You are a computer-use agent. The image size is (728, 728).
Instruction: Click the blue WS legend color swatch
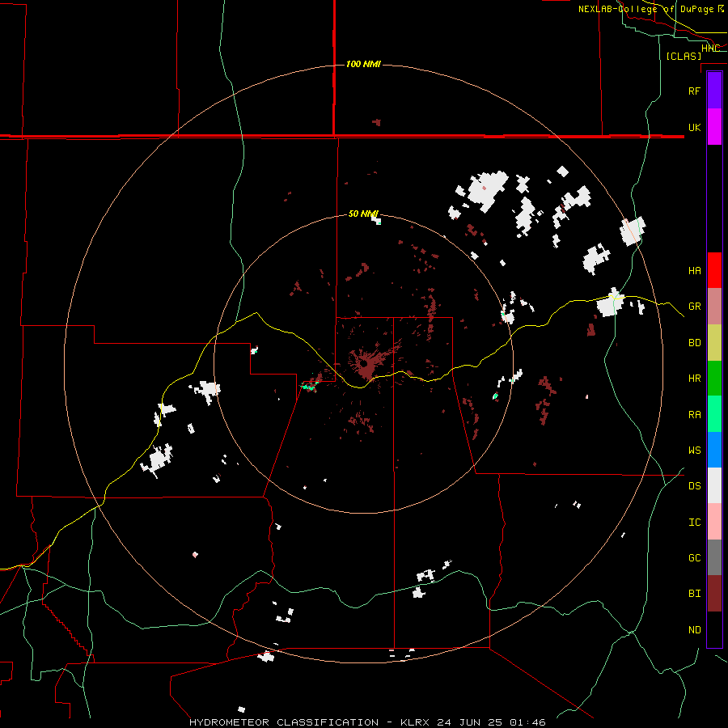(x=714, y=450)
